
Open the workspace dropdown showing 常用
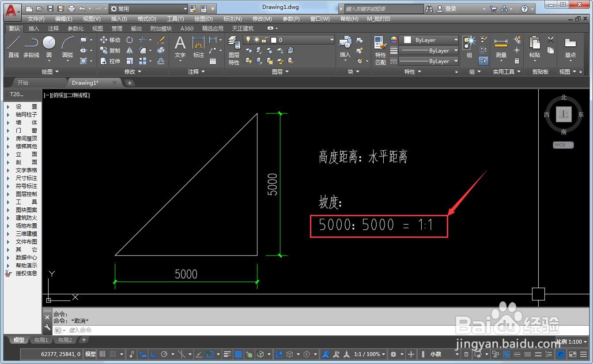click(148, 8)
